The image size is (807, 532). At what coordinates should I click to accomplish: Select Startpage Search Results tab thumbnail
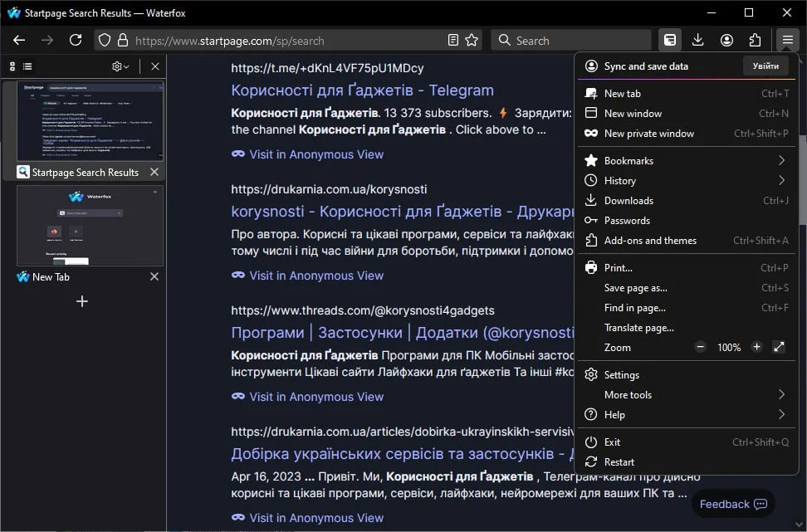click(90, 121)
